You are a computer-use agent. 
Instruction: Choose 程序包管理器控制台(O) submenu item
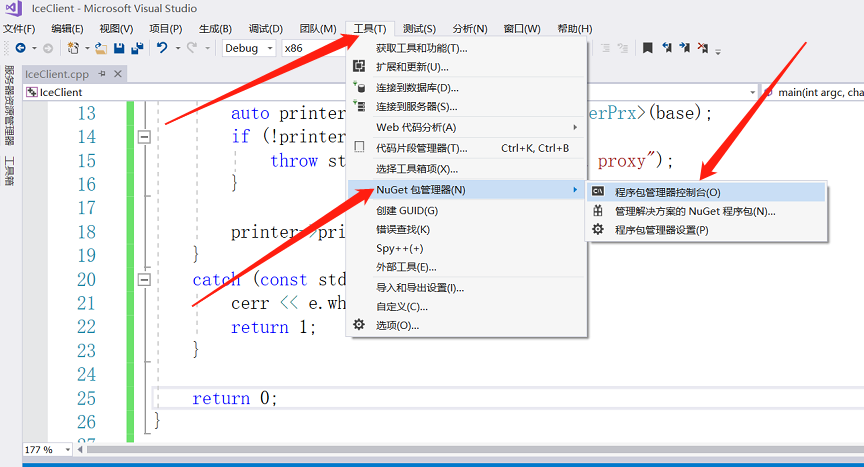pos(706,192)
